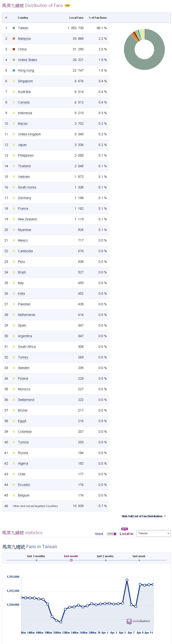The height and width of the screenshot is (644, 172).
Task: Click the orange Malaysia legend marker
Action: coord(14,39)
